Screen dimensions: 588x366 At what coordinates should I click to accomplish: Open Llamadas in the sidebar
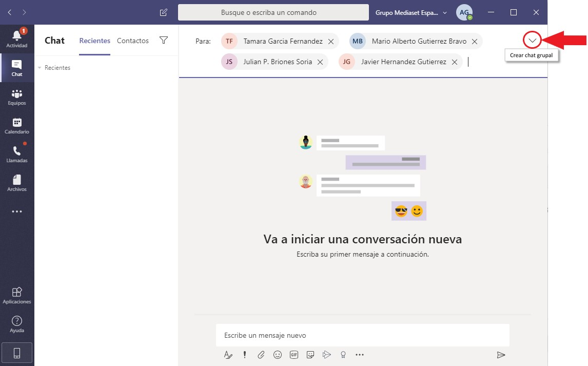[17, 154]
